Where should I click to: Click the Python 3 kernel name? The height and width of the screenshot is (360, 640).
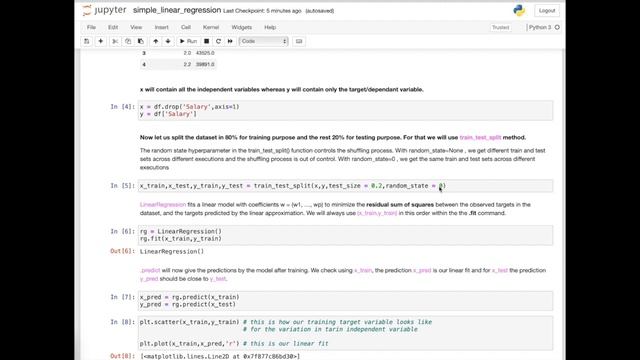[x=540, y=27]
